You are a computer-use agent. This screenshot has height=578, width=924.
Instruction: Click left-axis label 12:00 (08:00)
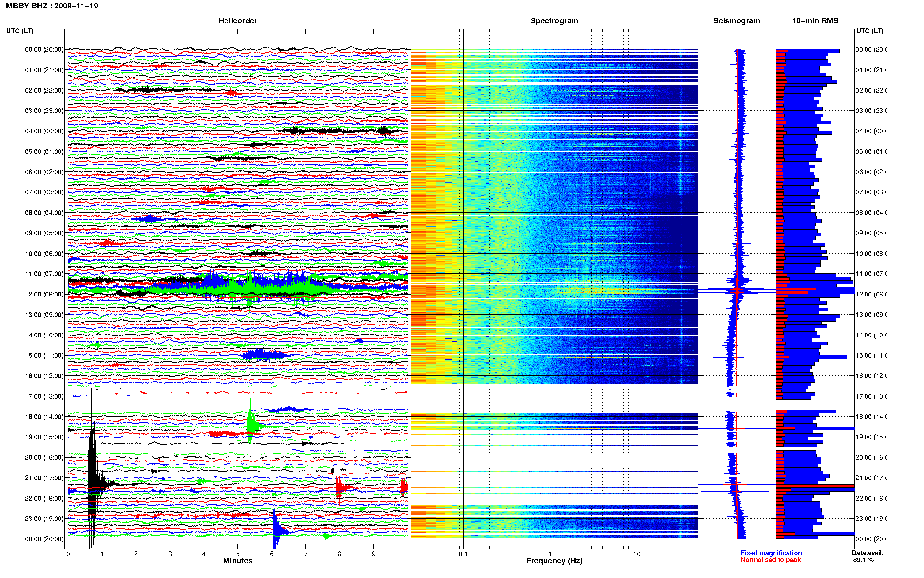[x=44, y=294]
